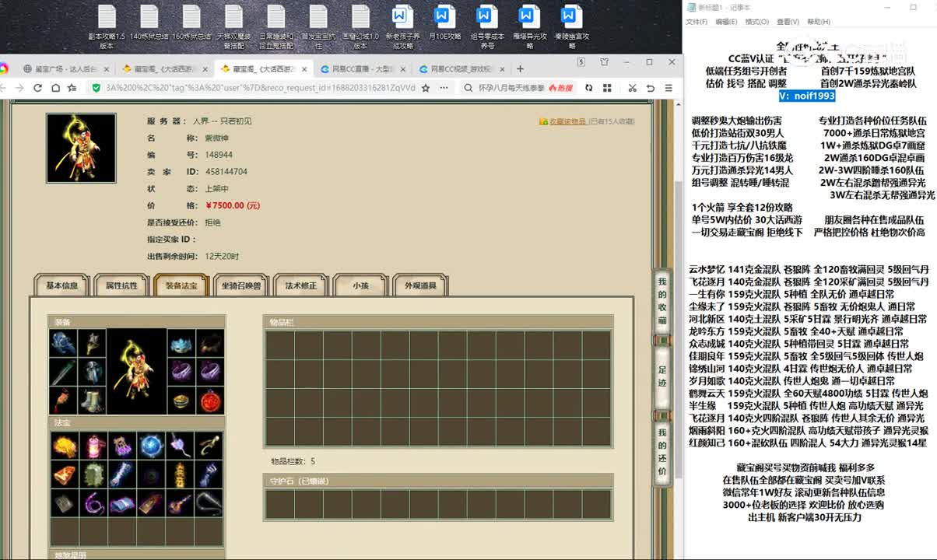Viewport: 937px width, 560px height.
Task: Open 足迹 side button
Action: pyautogui.click(x=662, y=376)
